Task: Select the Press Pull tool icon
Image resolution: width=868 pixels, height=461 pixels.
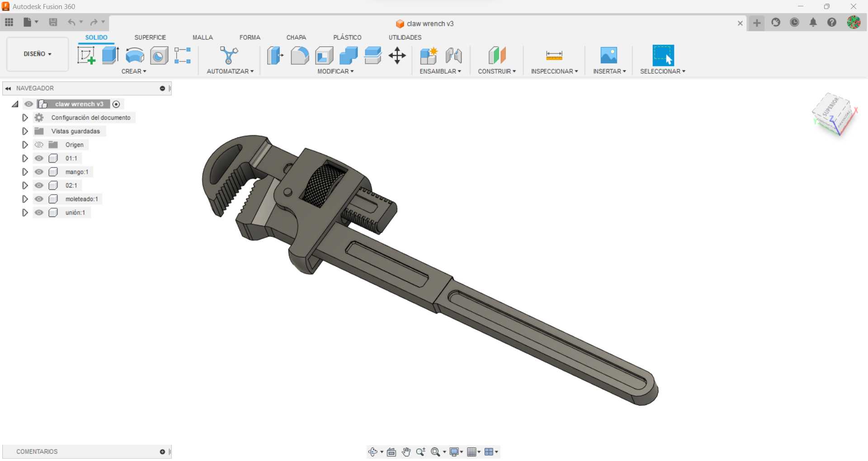Action: click(x=275, y=56)
